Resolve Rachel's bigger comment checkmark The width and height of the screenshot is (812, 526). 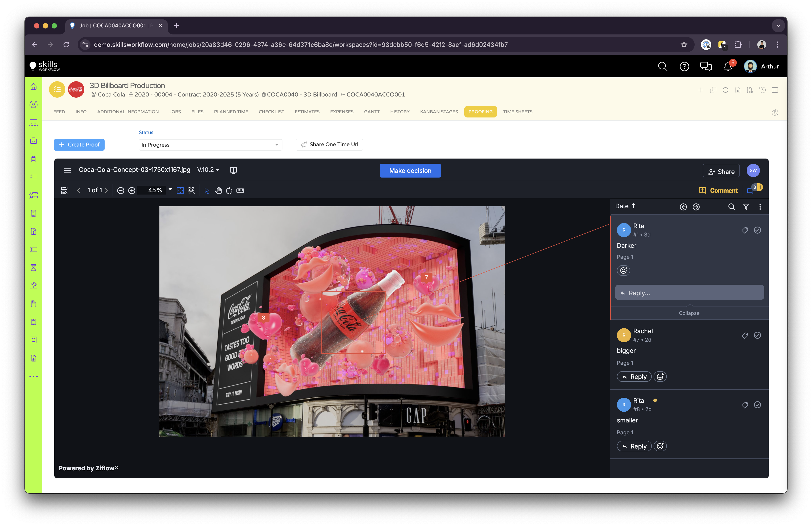[x=757, y=335]
